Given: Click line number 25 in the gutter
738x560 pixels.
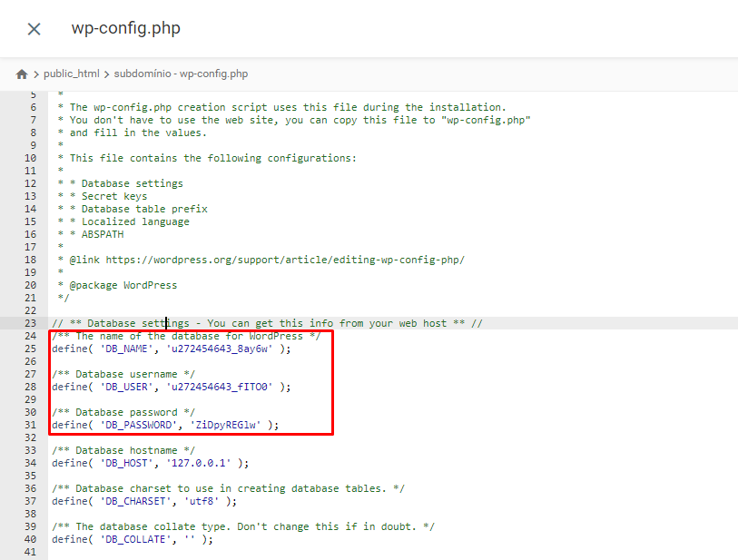Looking at the screenshot, I should tap(33, 349).
